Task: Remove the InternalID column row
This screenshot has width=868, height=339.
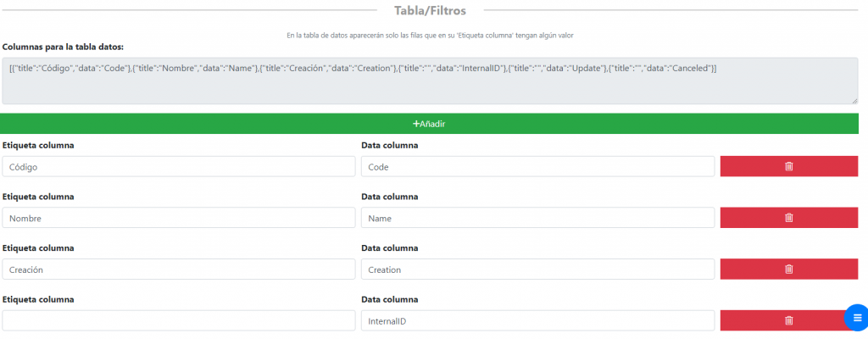Action: [x=788, y=320]
